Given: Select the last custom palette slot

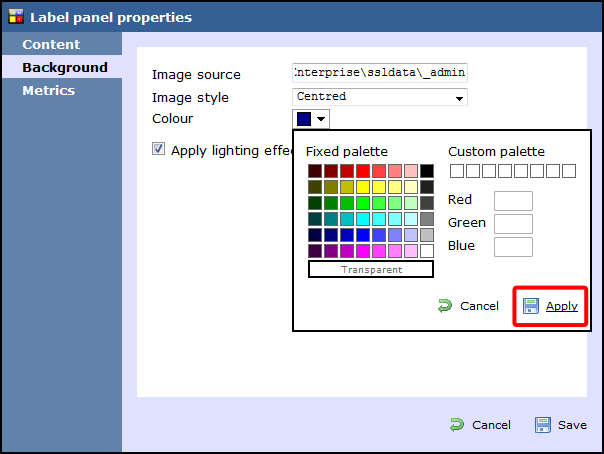Looking at the screenshot, I should point(569,171).
